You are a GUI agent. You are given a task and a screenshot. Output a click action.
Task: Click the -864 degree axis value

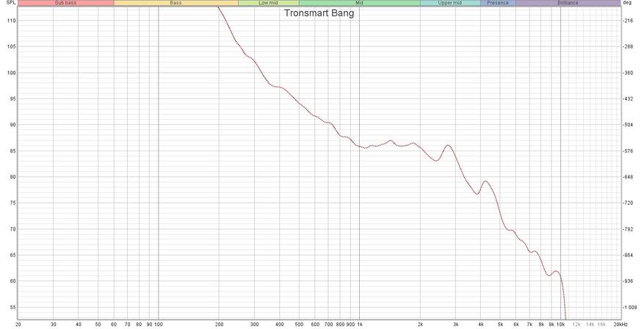pyautogui.click(x=628, y=255)
